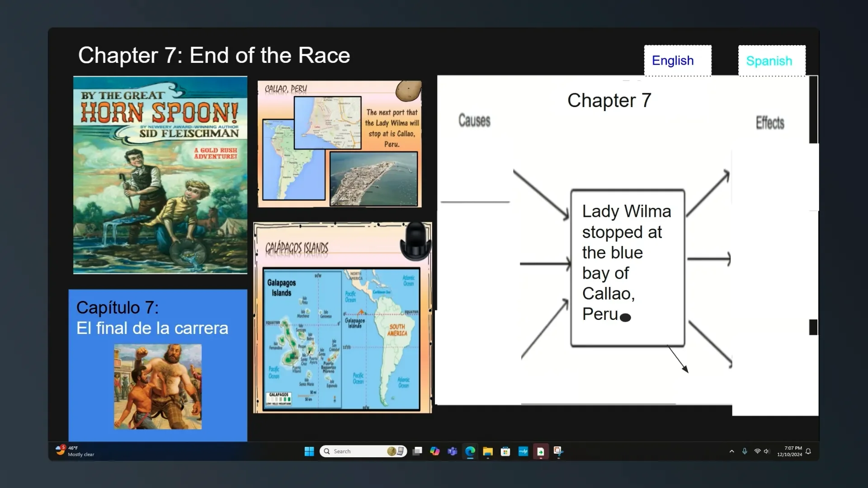Viewport: 868px width, 488px height.
Task: Show hidden system tray icons
Action: (731, 451)
